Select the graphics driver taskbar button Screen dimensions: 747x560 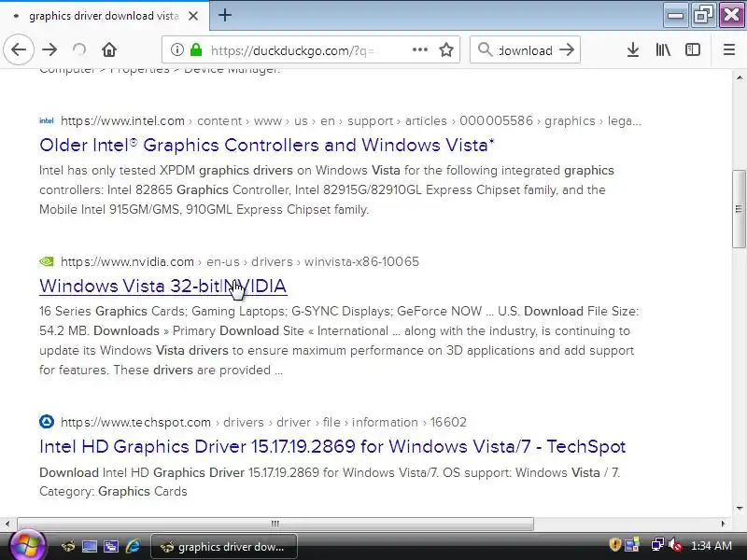click(224, 547)
